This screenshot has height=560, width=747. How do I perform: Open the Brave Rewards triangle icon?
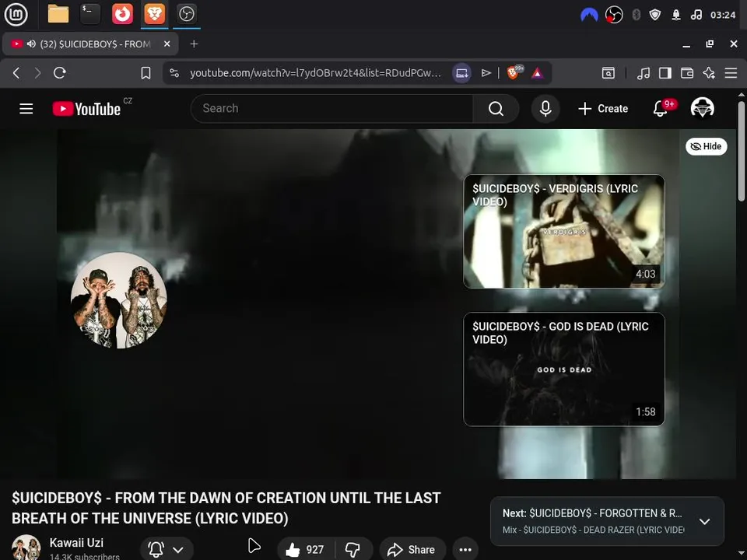click(x=538, y=73)
